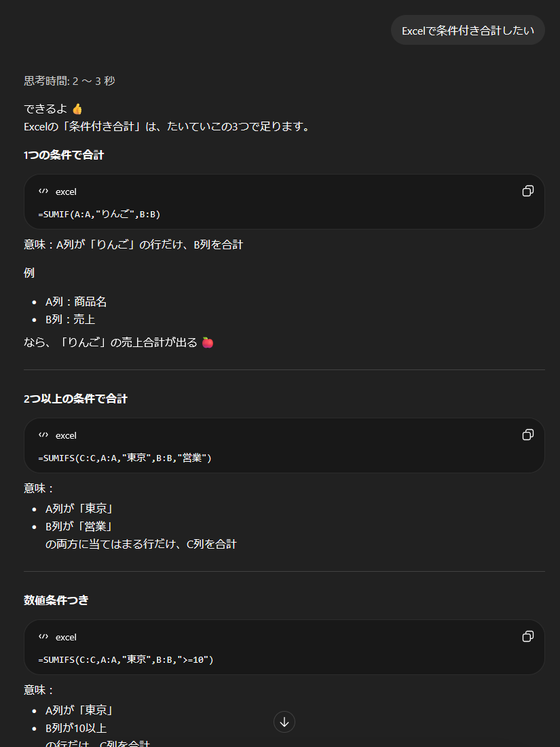Click the code icon in the ">=10" block header
560x747 pixels.
[x=43, y=637]
